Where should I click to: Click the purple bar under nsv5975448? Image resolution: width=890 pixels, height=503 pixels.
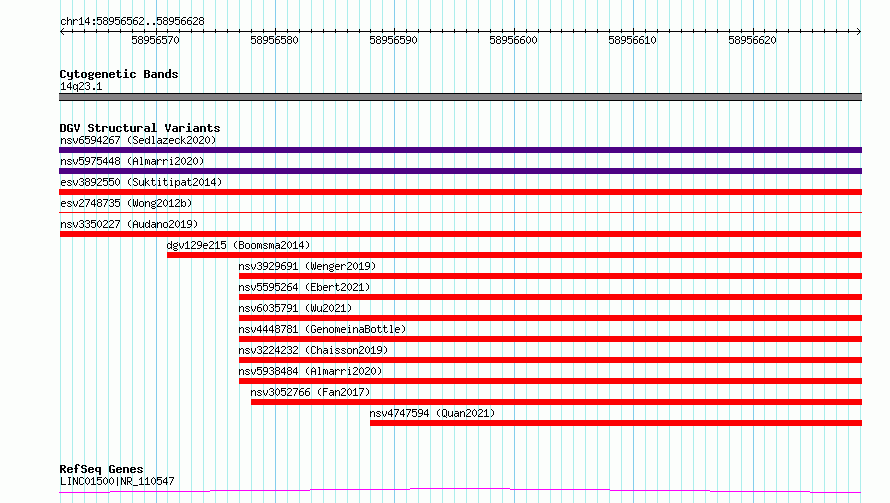point(460,171)
